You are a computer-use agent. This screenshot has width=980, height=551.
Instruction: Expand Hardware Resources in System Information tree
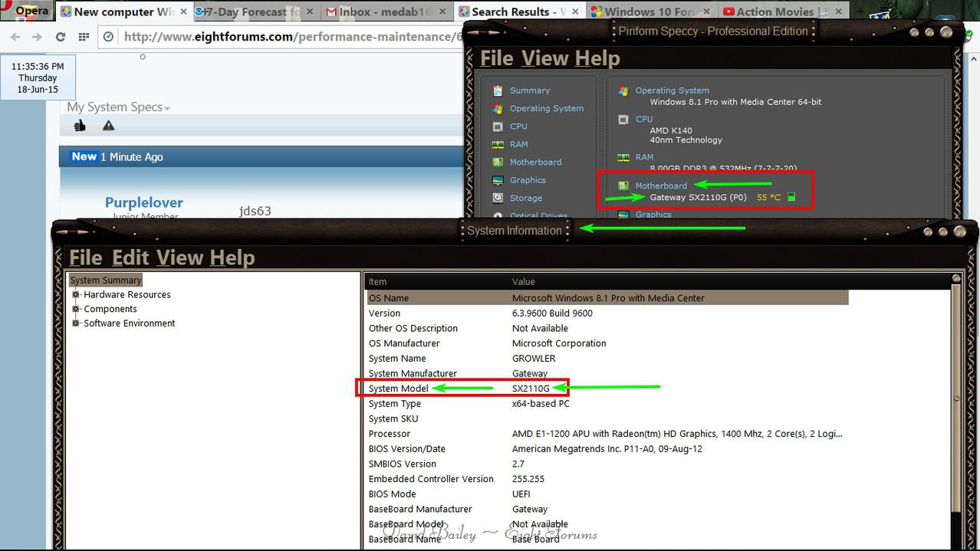pyautogui.click(x=76, y=294)
